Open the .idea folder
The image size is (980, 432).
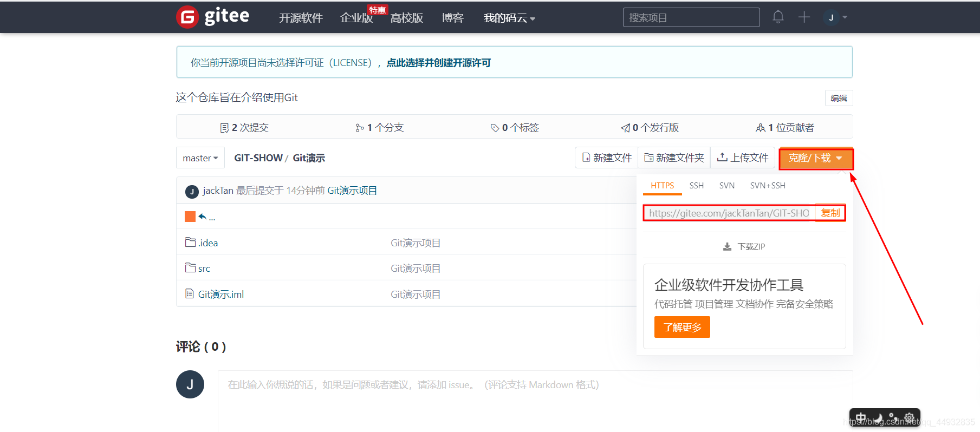208,243
